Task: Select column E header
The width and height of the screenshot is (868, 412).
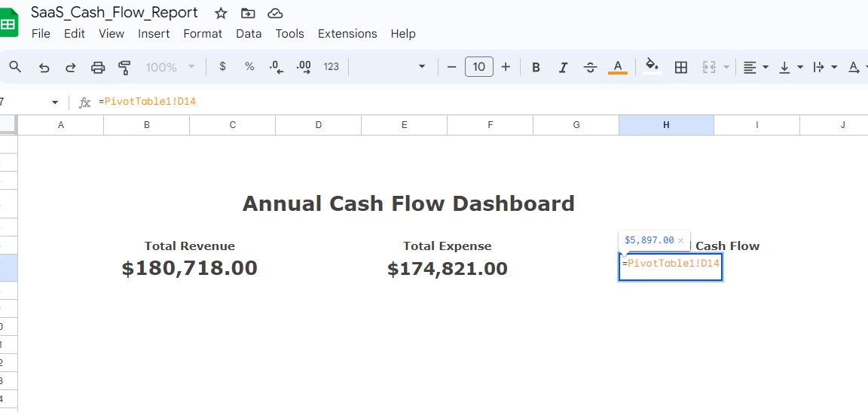Action: pos(404,125)
